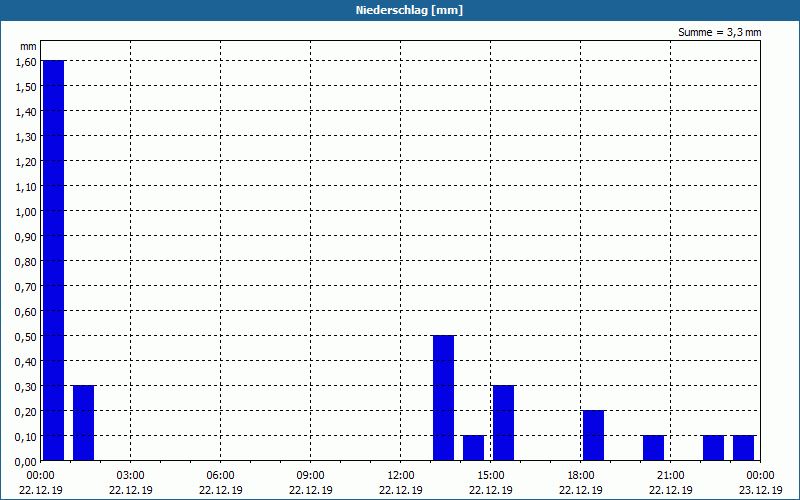Click the 00:00 23.12.19 time label
Viewport: 800px width, 500px height.
(760, 483)
